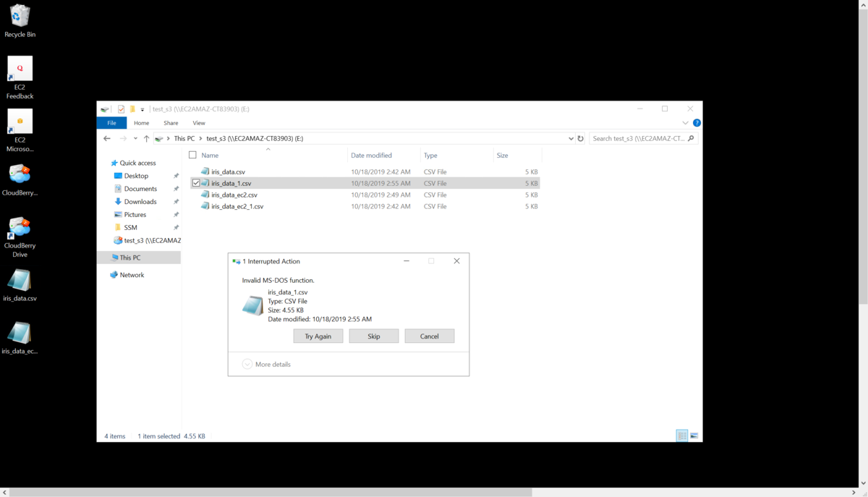This screenshot has height=497, width=868.
Task: Open the File menu tab
Action: [x=111, y=123]
